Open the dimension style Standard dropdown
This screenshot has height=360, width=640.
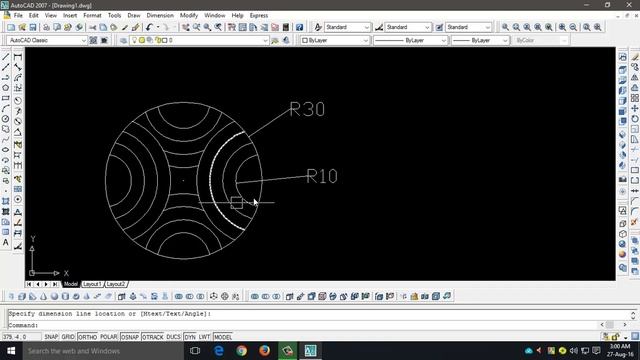(408, 27)
